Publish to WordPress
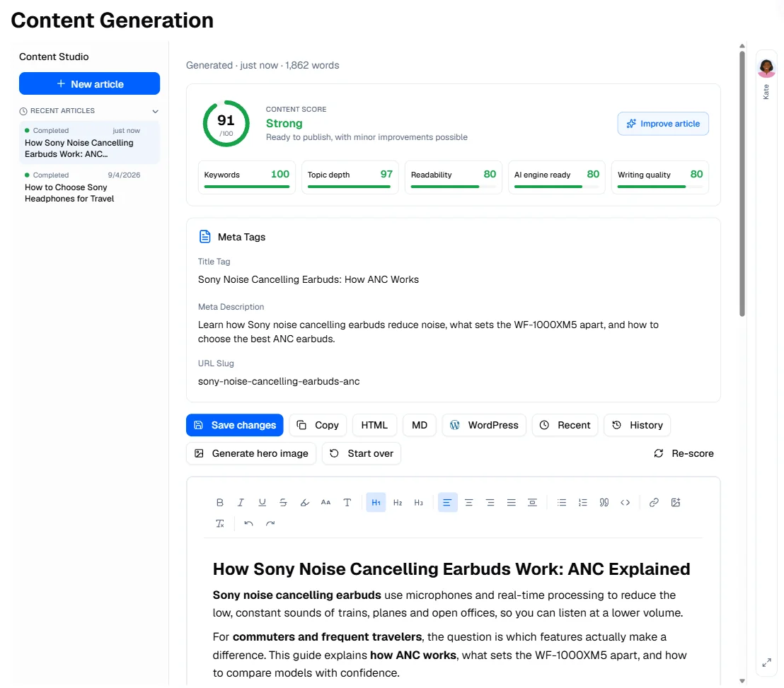The image size is (784, 688). click(484, 425)
